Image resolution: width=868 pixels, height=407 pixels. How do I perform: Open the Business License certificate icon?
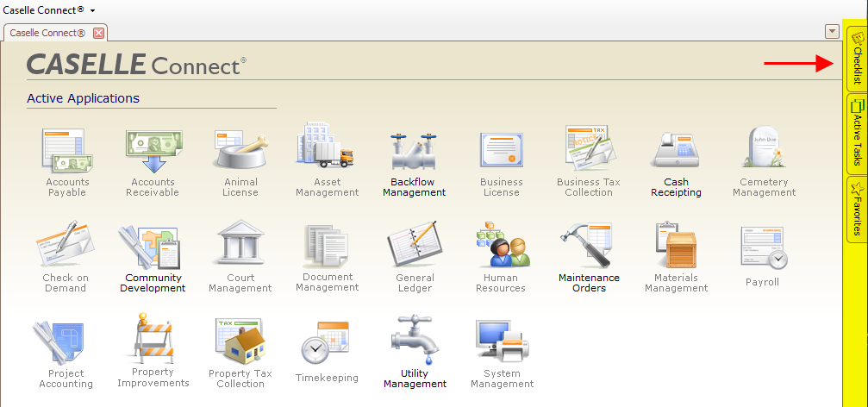[501, 149]
